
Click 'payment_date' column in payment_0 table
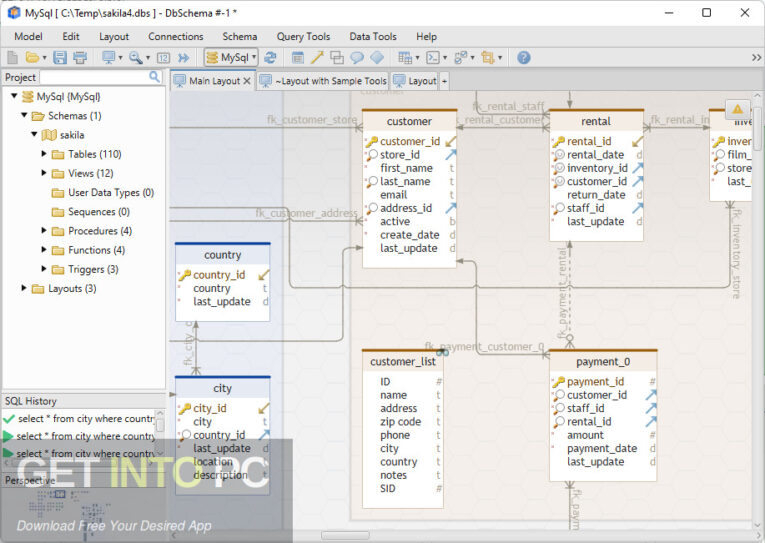click(x=602, y=448)
